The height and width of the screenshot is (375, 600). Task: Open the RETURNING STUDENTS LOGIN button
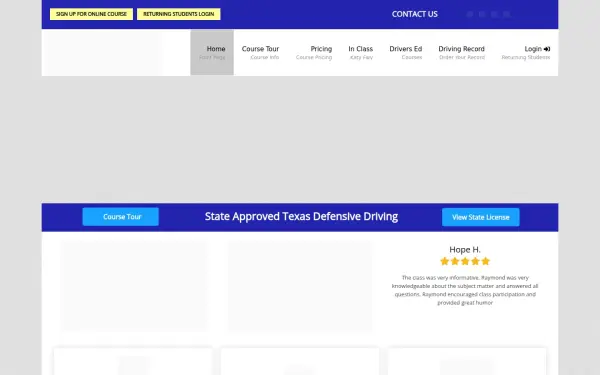point(179,14)
